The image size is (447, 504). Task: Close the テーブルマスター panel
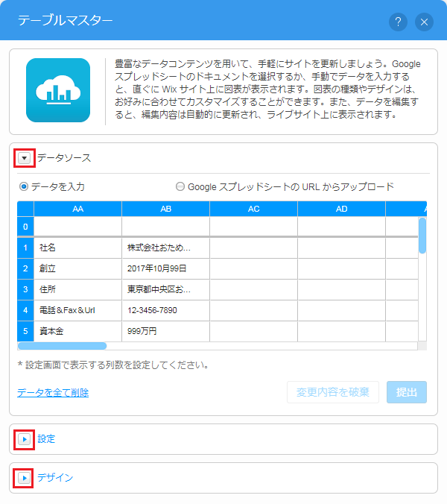coord(424,22)
